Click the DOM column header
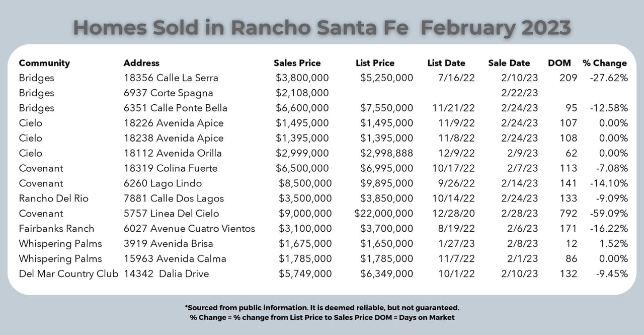Screen dimensions: 644x335 click(x=559, y=63)
